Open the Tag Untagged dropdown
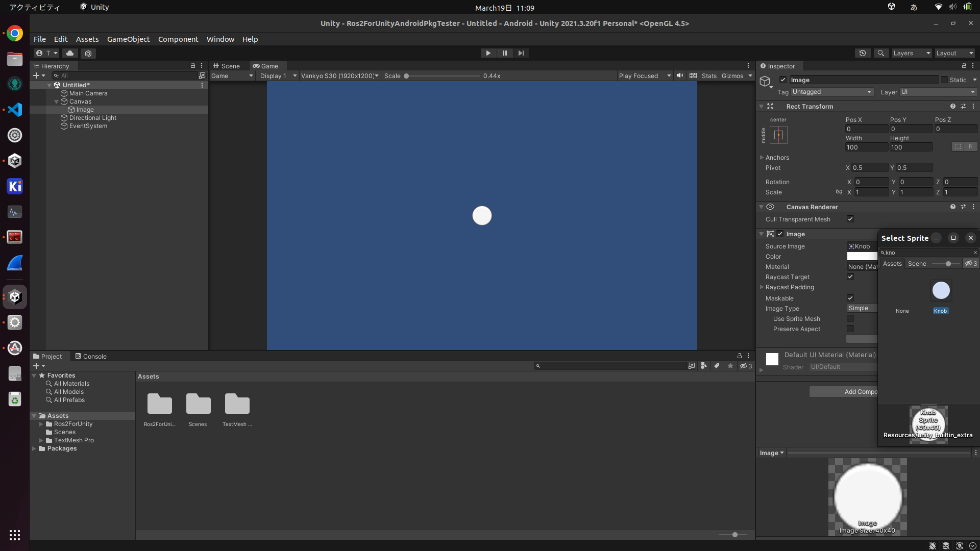Image resolution: width=980 pixels, height=551 pixels. pos(832,92)
